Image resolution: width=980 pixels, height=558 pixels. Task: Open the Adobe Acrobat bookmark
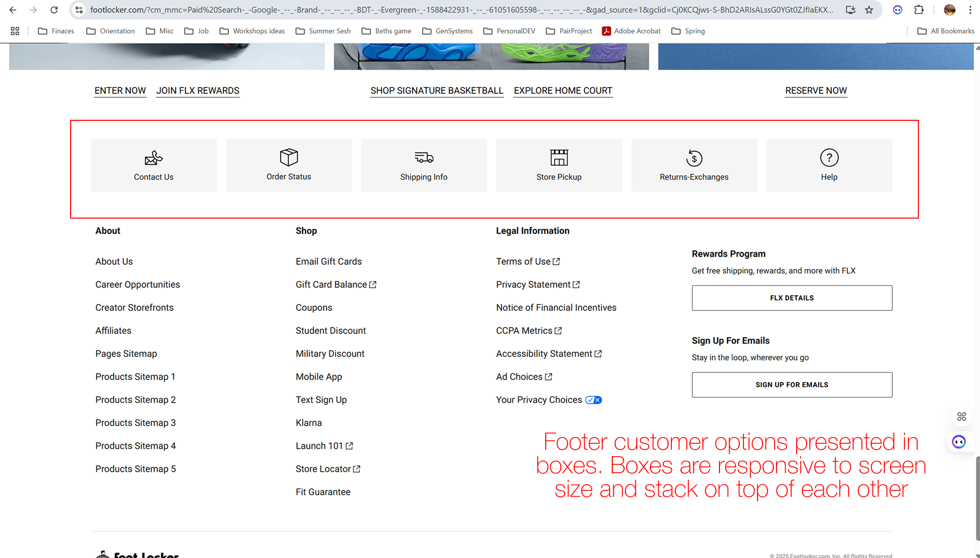631,31
